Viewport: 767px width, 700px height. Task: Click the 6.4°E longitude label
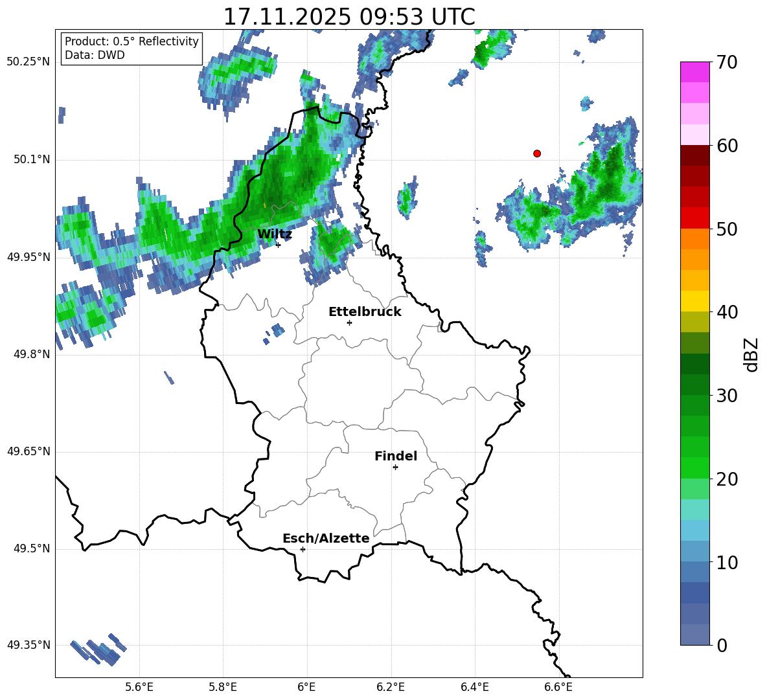click(x=474, y=687)
